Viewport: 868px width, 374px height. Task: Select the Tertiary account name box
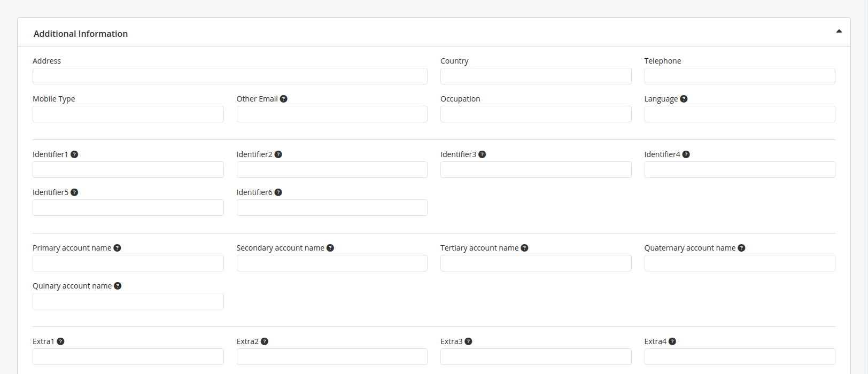pyautogui.click(x=536, y=263)
